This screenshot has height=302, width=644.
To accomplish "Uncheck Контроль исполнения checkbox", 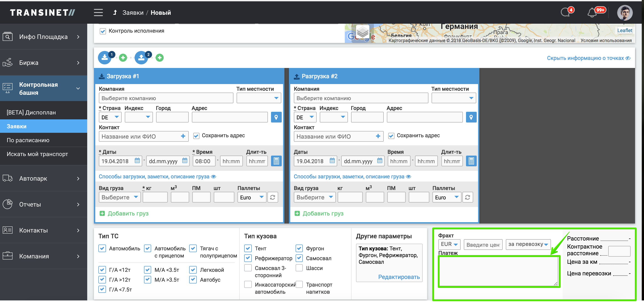I will coord(103,31).
